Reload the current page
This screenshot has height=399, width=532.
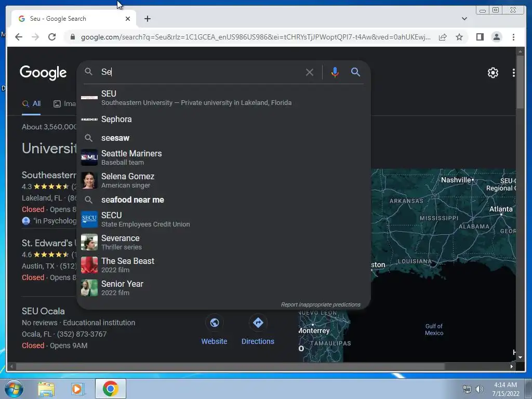click(x=52, y=37)
